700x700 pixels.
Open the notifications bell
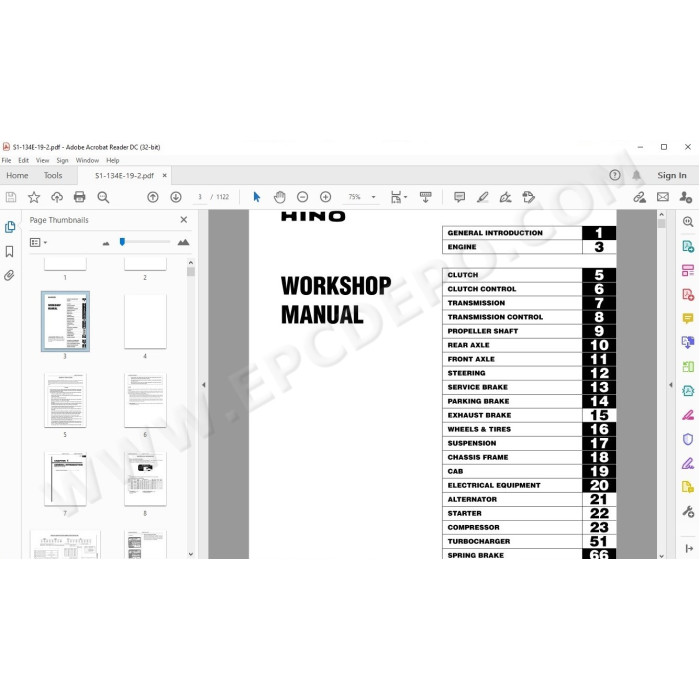pyautogui.click(x=637, y=175)
